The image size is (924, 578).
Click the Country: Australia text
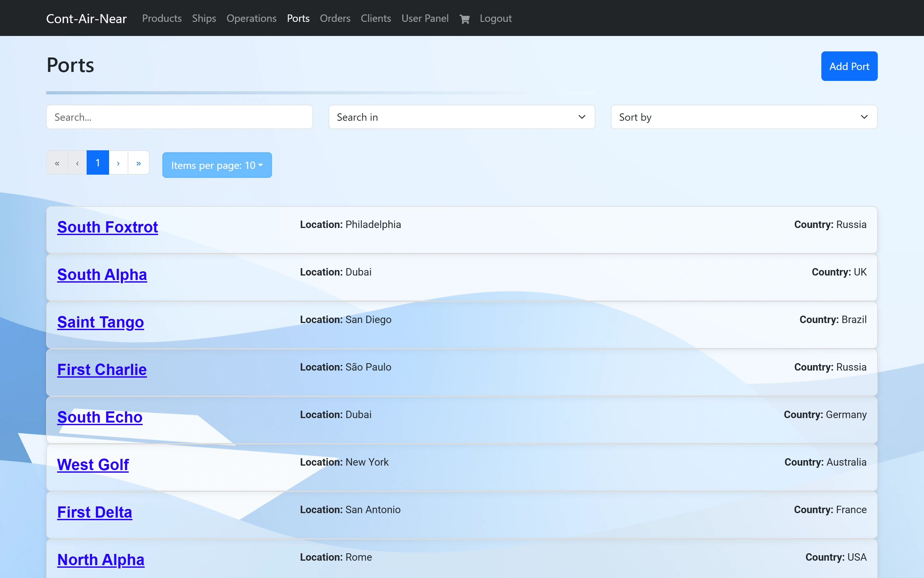point(826,462)
